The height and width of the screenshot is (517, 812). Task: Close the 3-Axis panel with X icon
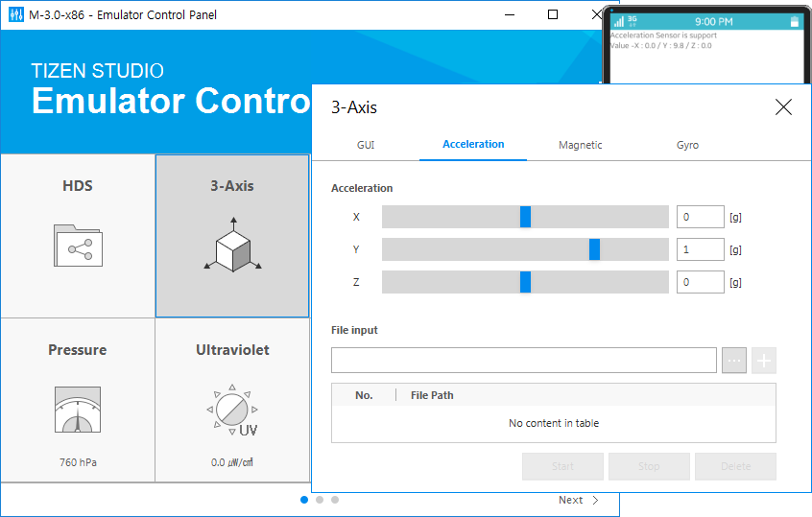click(783, 107)
